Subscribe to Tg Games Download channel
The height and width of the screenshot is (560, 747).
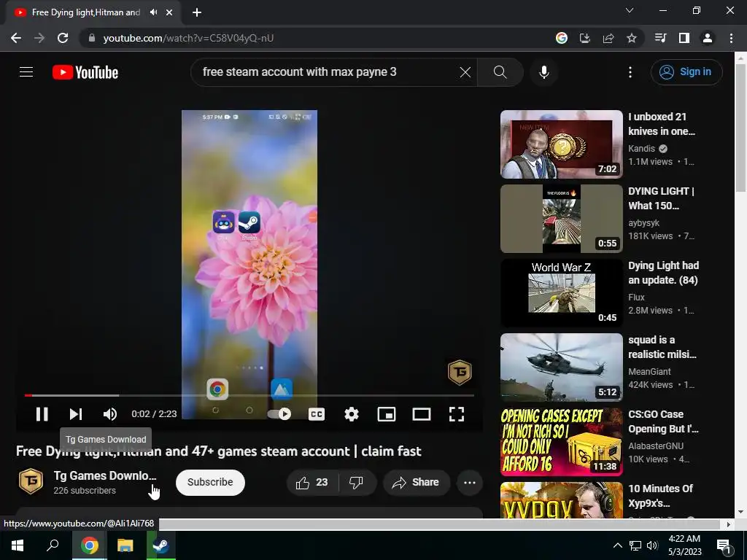[x=210, y=483]
